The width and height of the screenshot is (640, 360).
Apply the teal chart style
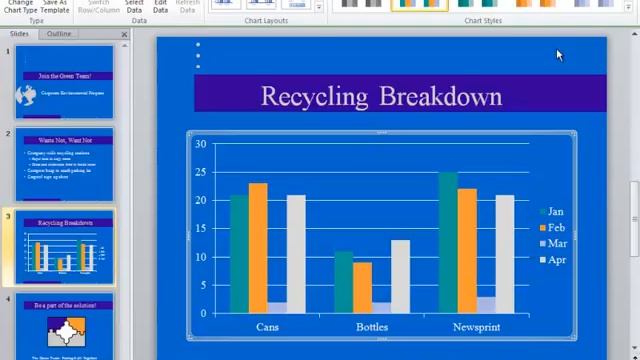[x=478, y=4]
